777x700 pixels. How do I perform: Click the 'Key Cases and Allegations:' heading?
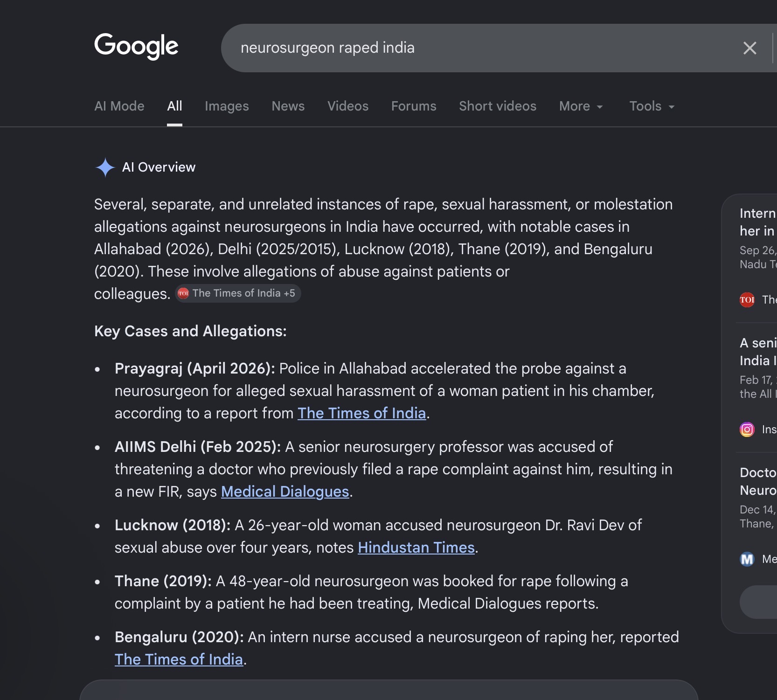pos(190,331)
